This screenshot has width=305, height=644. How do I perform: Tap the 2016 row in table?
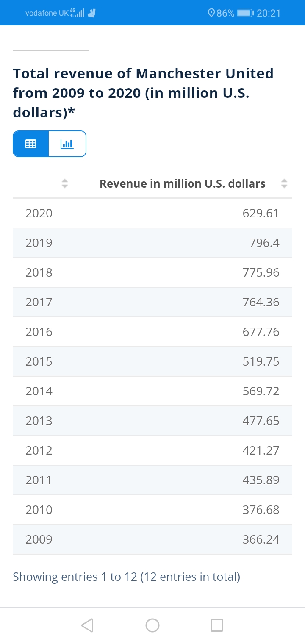coord(152,332)
